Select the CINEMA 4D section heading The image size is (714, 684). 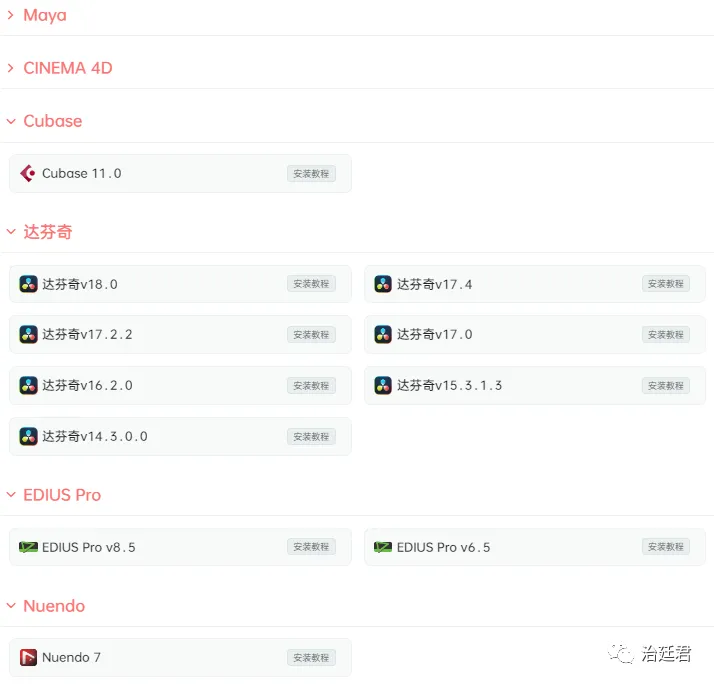pos(68,68)
